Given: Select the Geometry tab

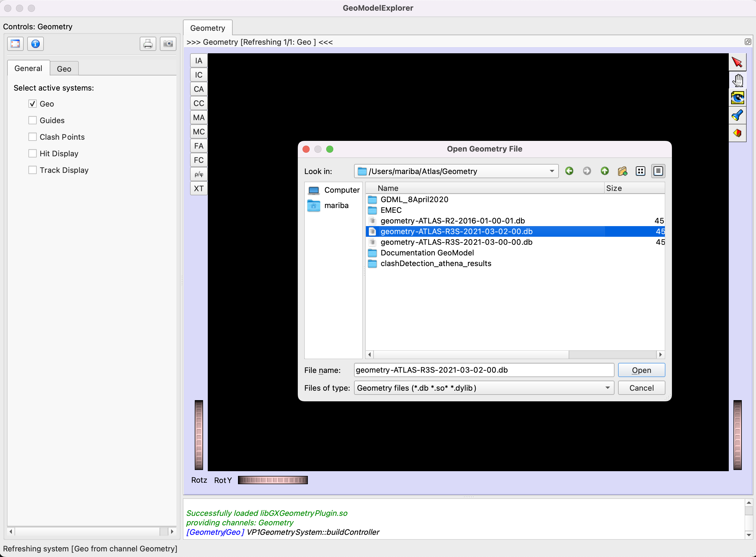Looking at the screenshot, I should tap(208, 28).
